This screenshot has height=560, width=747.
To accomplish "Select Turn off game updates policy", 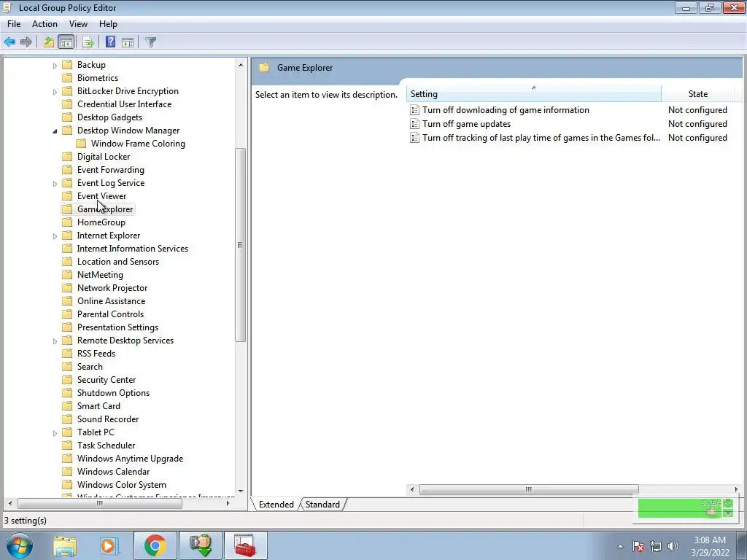I will coord(466,124).
